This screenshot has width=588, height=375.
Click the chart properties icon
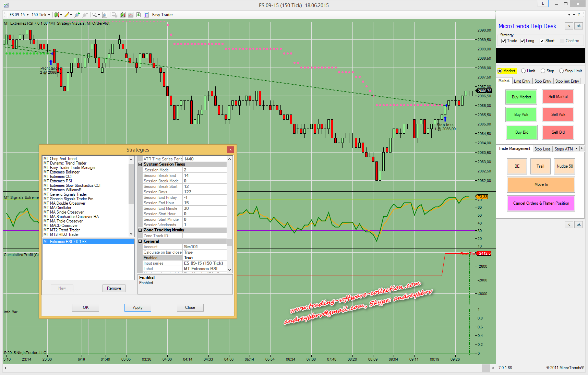(x=146, y=15)
